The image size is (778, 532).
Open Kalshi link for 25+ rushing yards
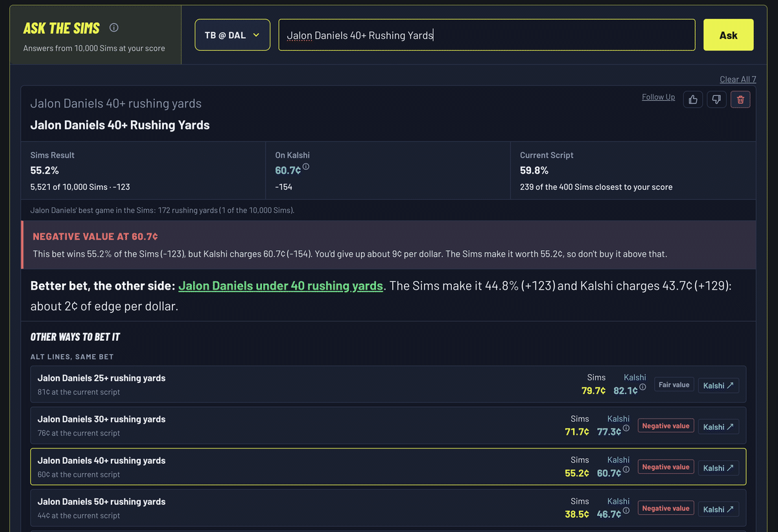718,385
